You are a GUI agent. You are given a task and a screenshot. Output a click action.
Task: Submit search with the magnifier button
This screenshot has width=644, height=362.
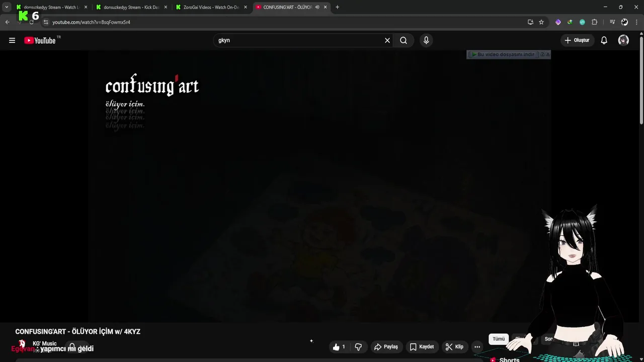point(404,40)
